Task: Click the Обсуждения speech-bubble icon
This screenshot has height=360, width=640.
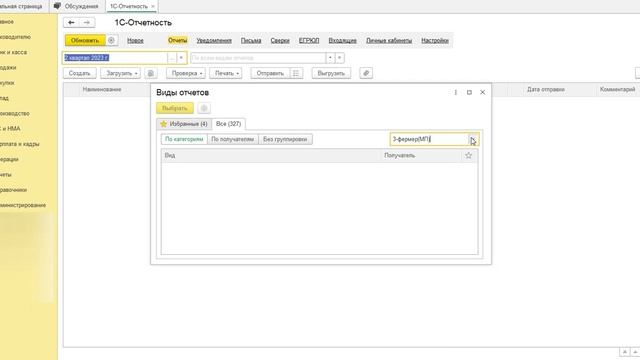Action: (x=58, y=6)
